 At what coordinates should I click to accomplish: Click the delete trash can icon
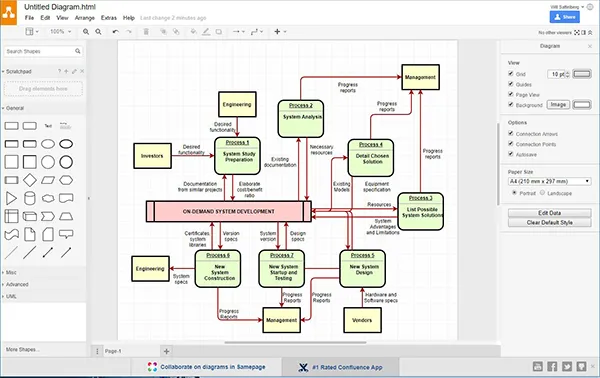point(146,32)
